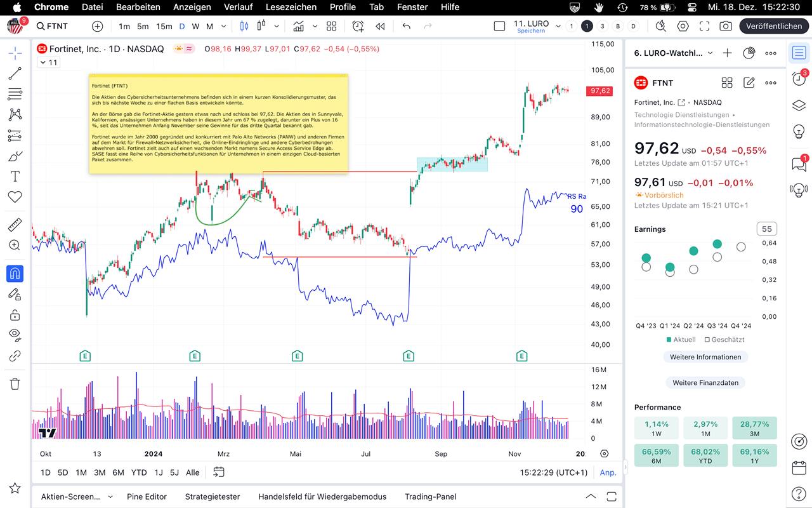Click the Veröffentlichen button
Screen dimensions: 812x508
[x=773, y=26]
